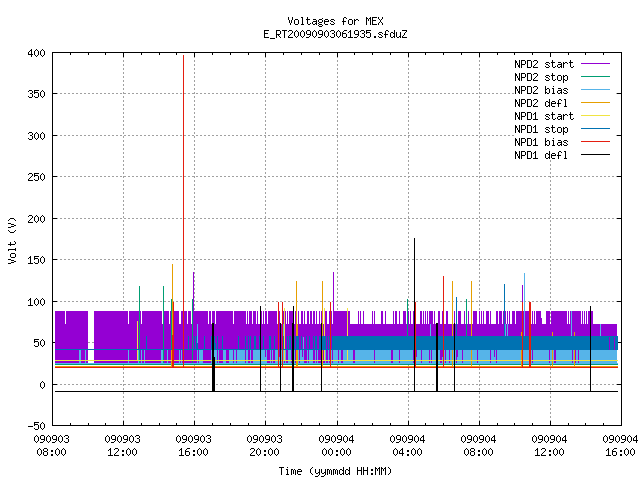This screenshot has width=640, height=480.
Task: Click the "NPD1 bias" legend label
Action: click(541, 142)
